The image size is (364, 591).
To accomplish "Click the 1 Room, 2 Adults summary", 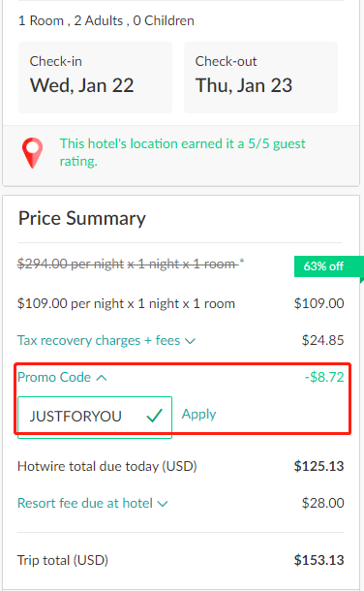I will [x=106, y=20].
